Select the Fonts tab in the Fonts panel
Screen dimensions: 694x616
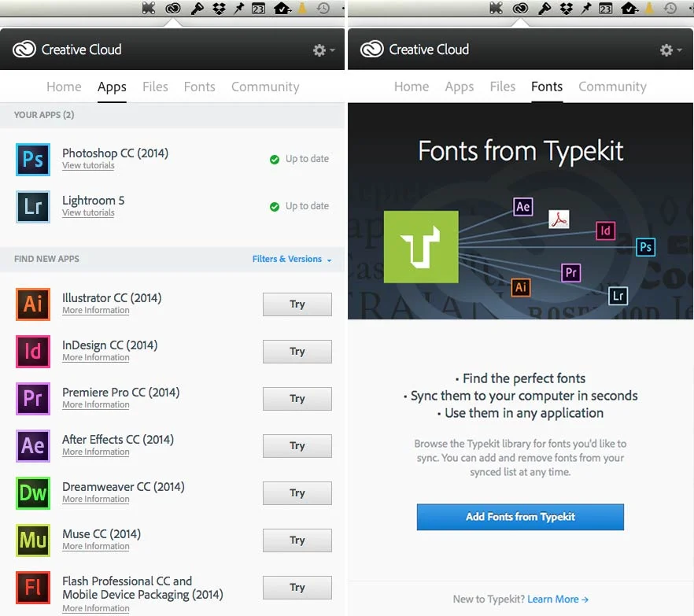click(547, 87)
